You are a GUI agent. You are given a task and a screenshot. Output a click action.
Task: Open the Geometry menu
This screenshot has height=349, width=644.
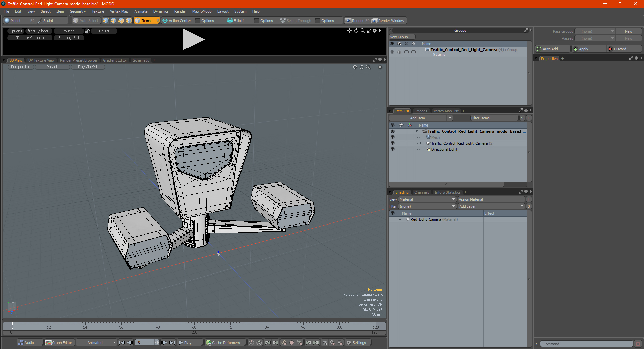[77, 11]
